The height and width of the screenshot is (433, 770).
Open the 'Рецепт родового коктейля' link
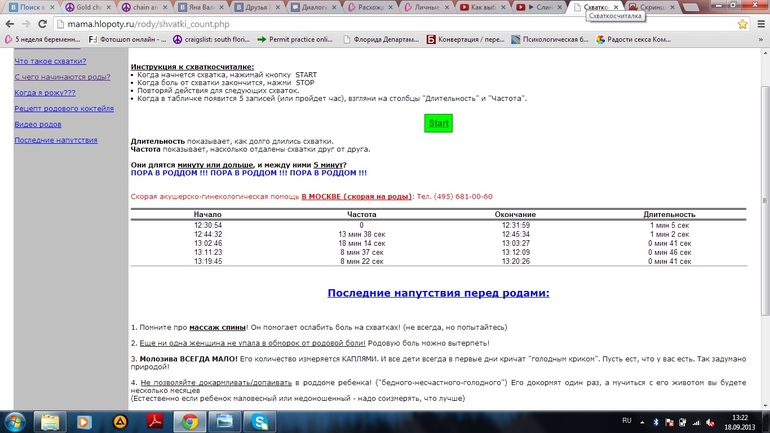click(x=64, y=108)
